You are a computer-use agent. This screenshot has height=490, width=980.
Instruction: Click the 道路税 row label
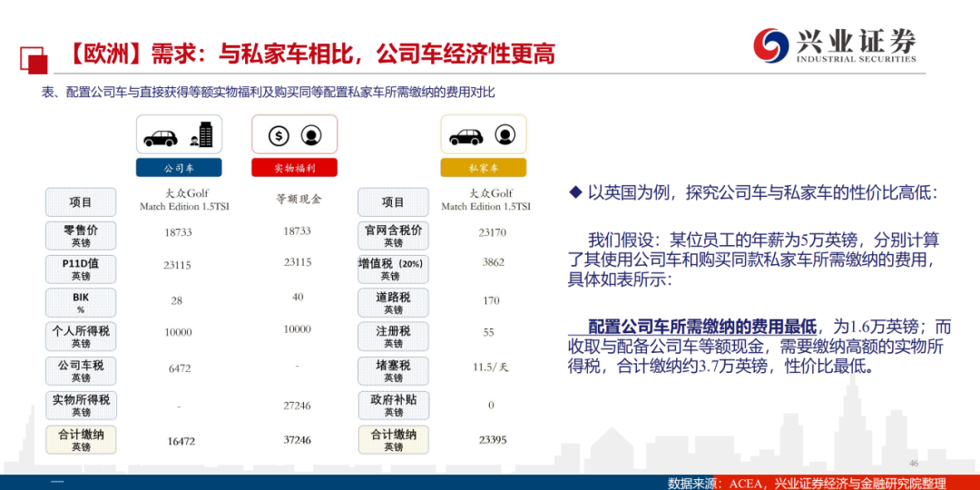[x=393, y=302]
